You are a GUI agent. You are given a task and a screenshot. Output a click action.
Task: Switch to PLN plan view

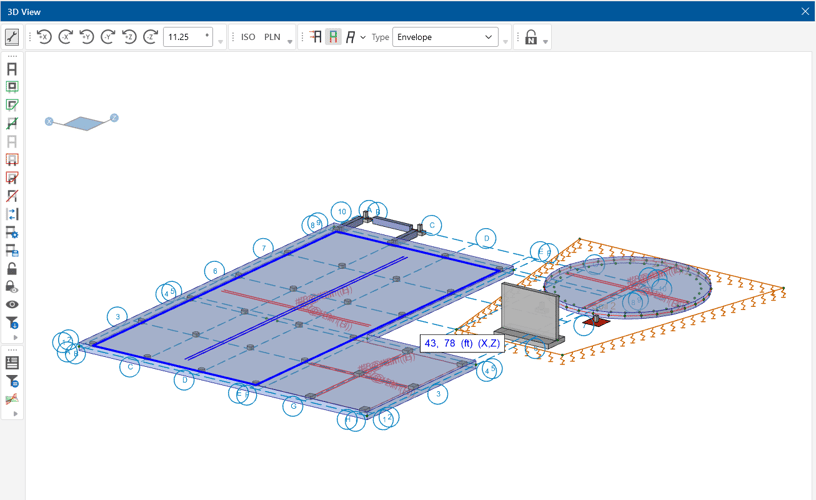[x=272, y=37]
